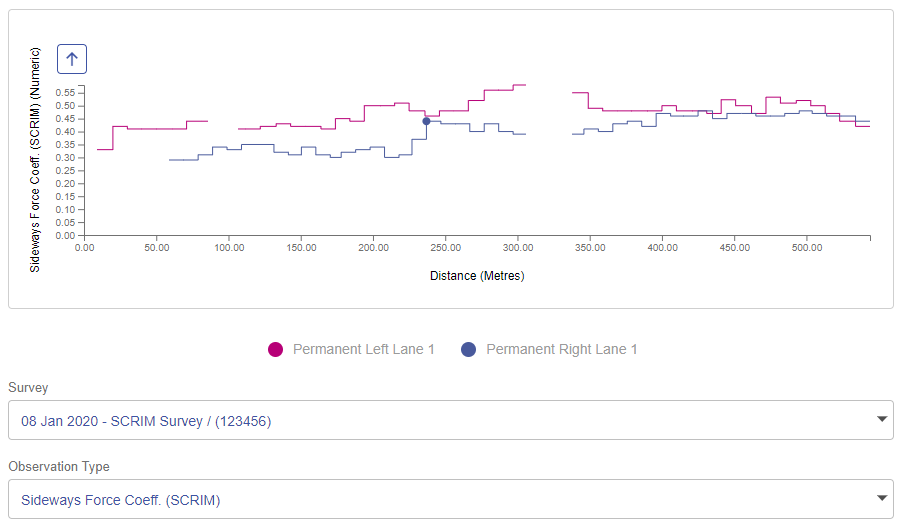Click the 0.30 tick label on y-axis
The height and width of the screenshot is (532, 902).
66,157
